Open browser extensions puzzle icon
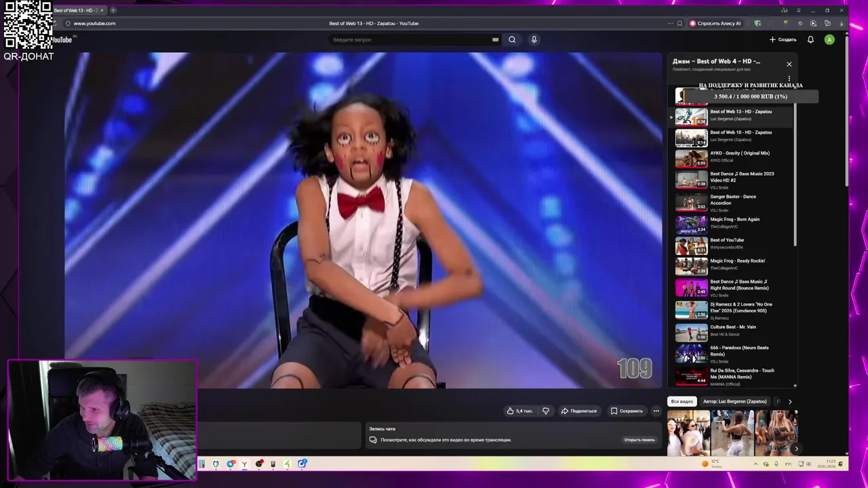 click(x=827, y=23)
